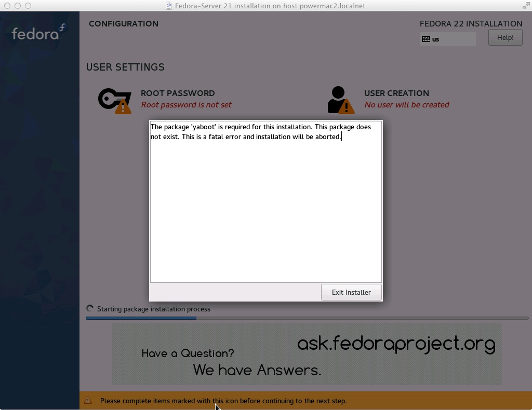The width and height of the screenshot is (532, 410).
Task: Click the Fedora logo in sidebar
Action: coord(38,33)
